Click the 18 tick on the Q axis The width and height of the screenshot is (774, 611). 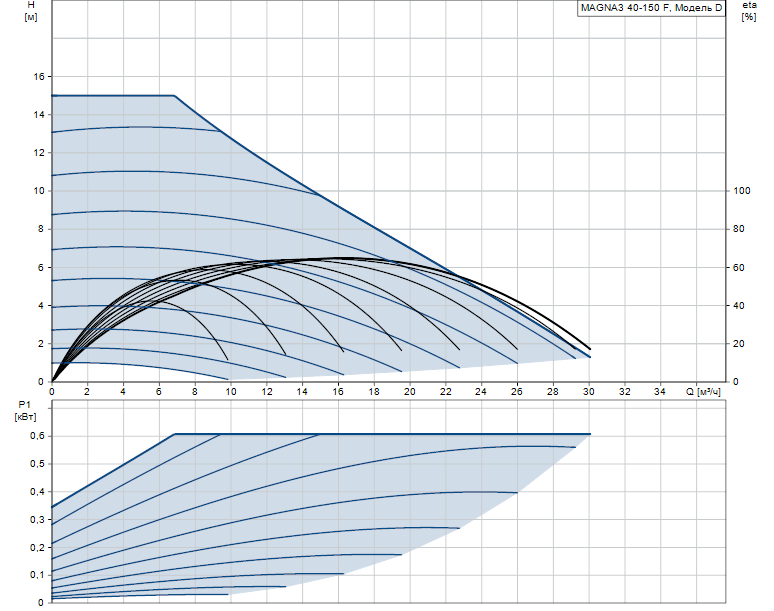(x=374, y=391)
